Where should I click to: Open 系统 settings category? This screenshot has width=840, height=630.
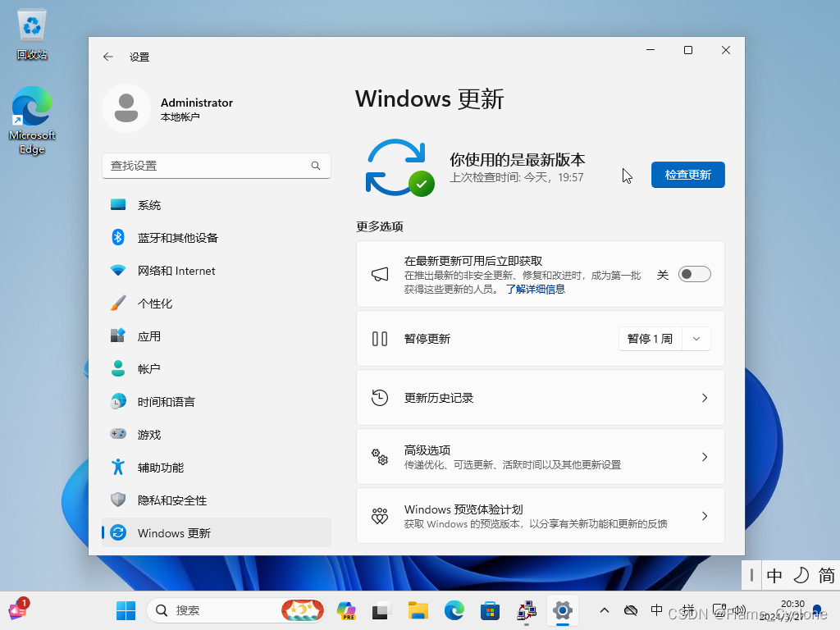217,205
